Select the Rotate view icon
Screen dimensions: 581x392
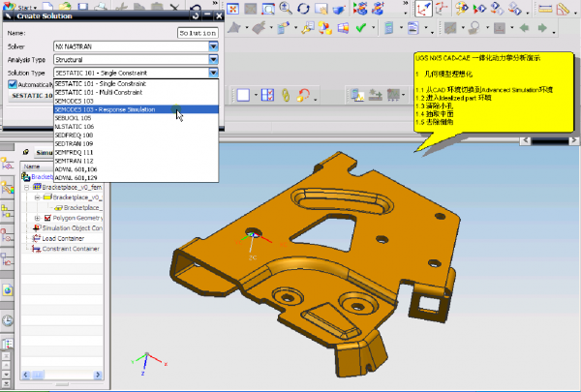pyautogui.click(x=303, y=8)
